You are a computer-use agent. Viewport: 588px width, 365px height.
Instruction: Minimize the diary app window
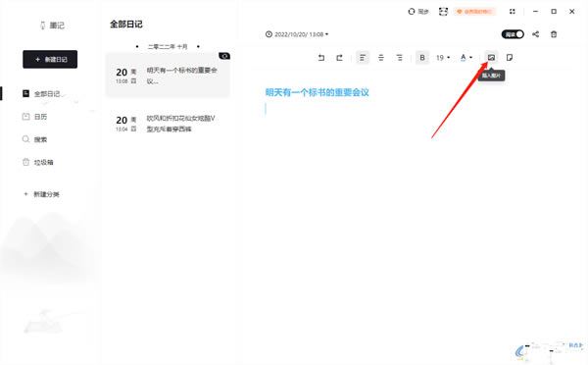point(535,12)
